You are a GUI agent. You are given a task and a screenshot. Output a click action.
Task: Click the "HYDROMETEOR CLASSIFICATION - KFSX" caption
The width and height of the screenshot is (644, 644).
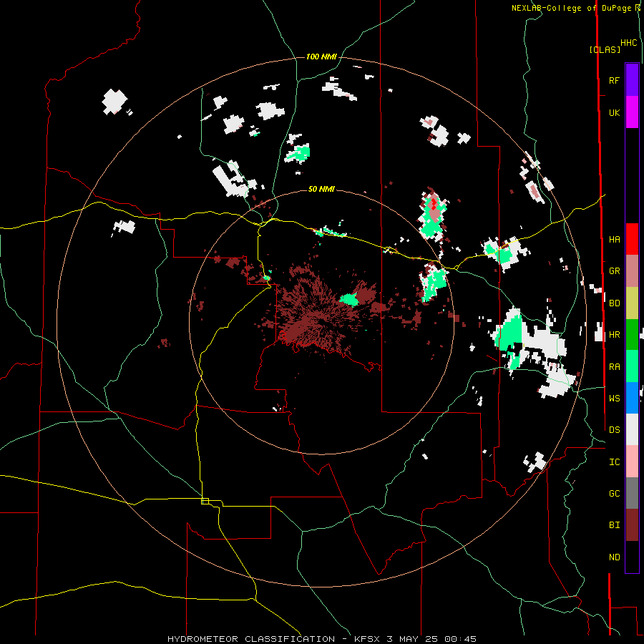[x=275, y=639]
